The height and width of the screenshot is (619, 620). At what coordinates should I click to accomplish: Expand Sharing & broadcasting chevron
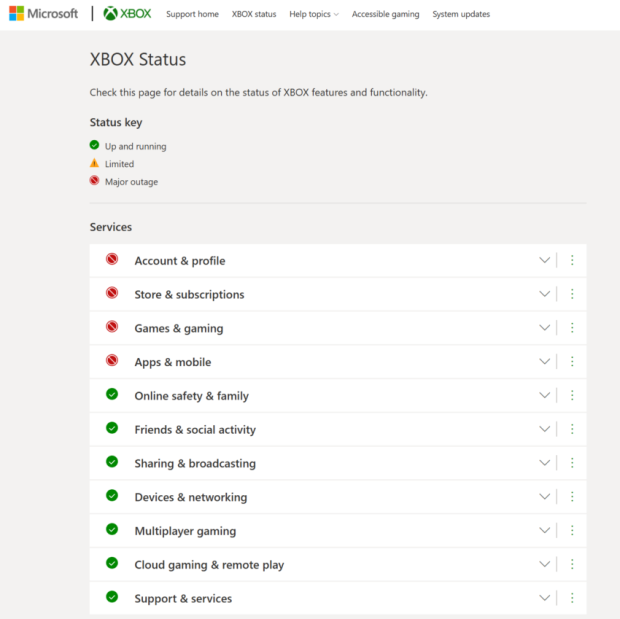(x=544, y=462)
